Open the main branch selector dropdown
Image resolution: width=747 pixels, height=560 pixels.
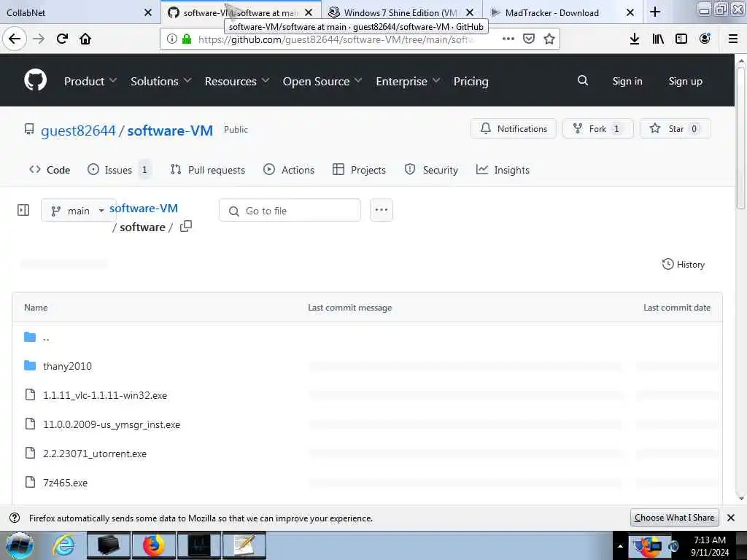[x=79, y=211]
